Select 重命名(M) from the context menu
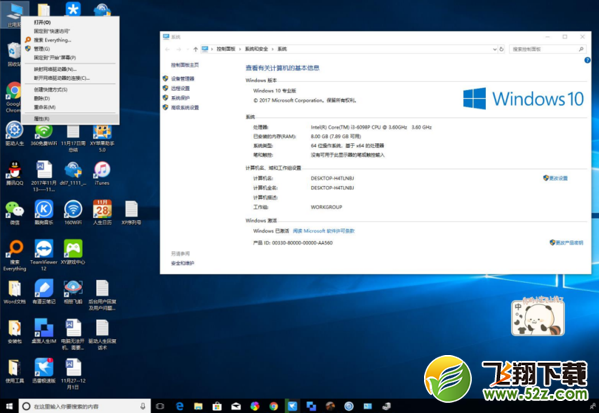Screen dimensions: 599x413 click(x=44, y=107)
